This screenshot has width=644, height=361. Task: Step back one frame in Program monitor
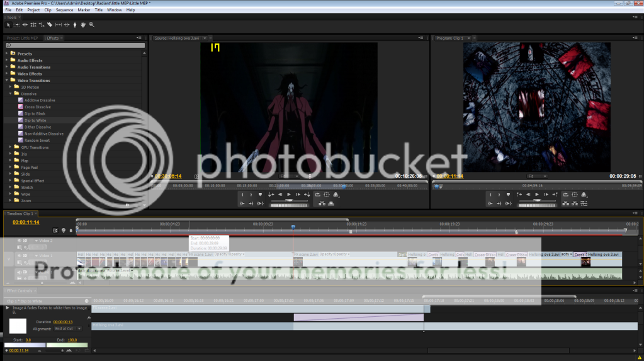tap(528, 195)
